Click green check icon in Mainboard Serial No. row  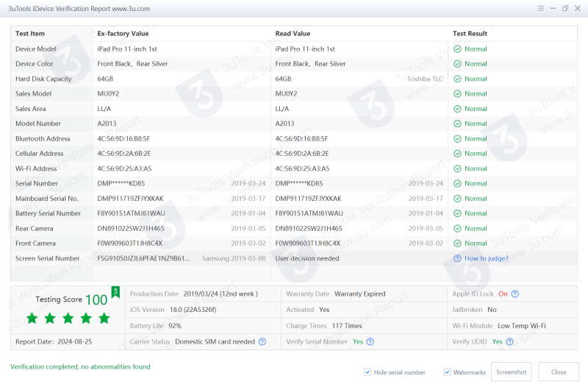click(457, 199)
